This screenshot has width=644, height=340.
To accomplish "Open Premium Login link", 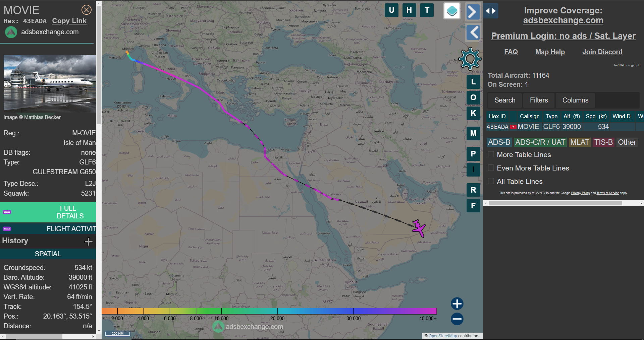I will point(563,36).
